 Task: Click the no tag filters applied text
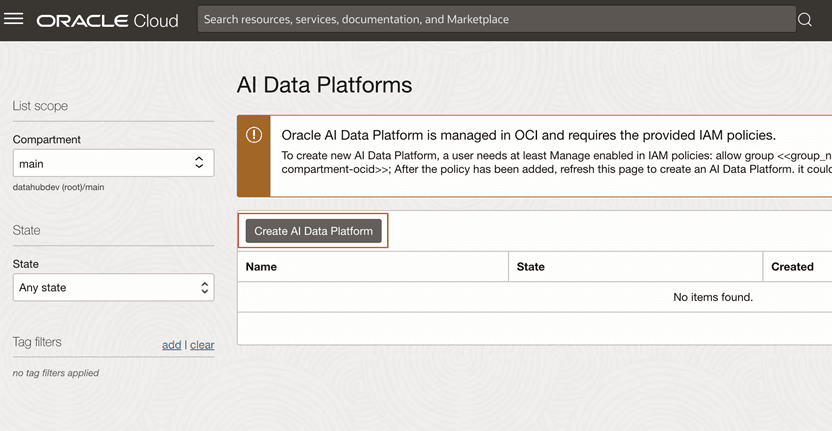[55, 373]
